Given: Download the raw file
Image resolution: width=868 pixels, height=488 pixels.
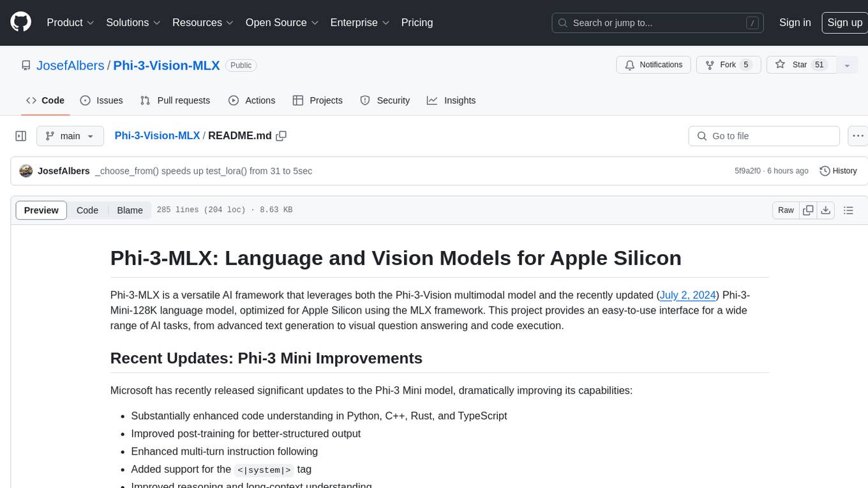Looking at the screenshot, I should pyautogui.click(x=826, y=210).
